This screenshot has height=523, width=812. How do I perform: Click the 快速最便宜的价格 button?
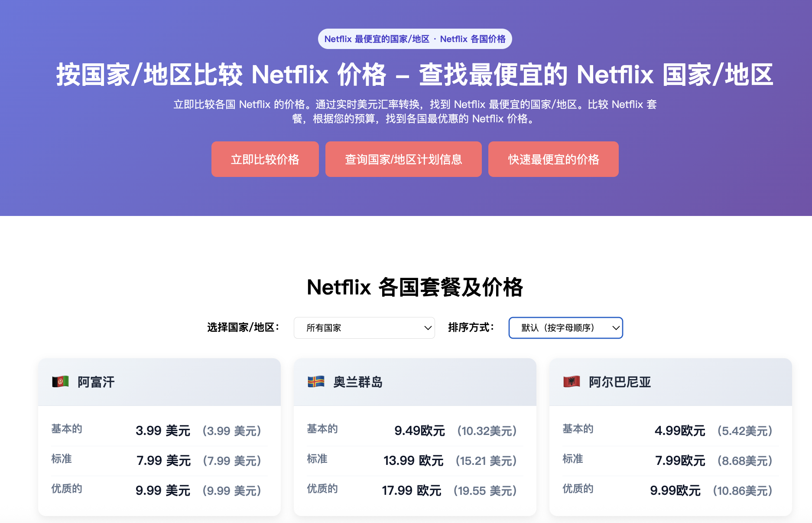coord(553,159)
